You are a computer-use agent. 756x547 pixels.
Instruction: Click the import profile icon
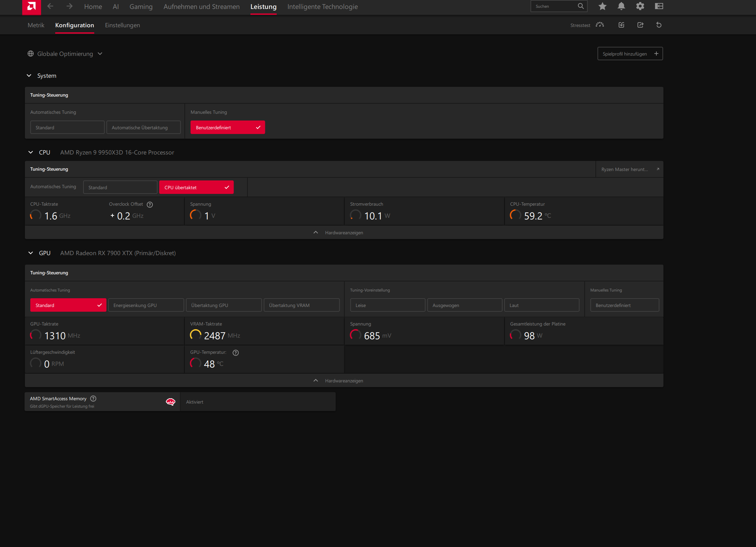pyautogui.click(x=621, y=25)
